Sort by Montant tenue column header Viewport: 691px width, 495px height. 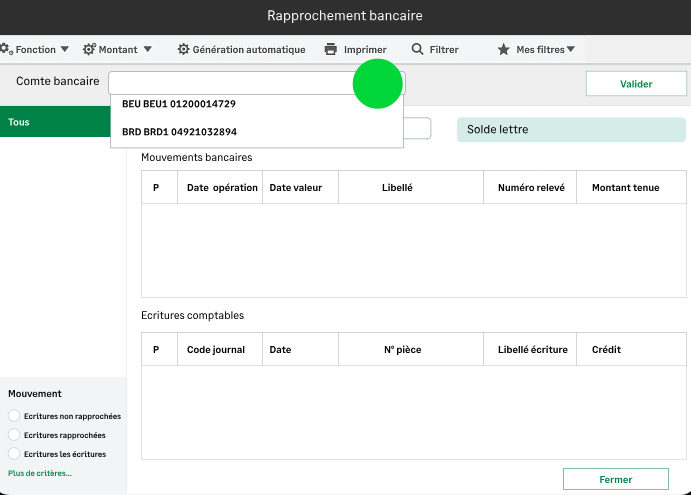pos(625,187)
